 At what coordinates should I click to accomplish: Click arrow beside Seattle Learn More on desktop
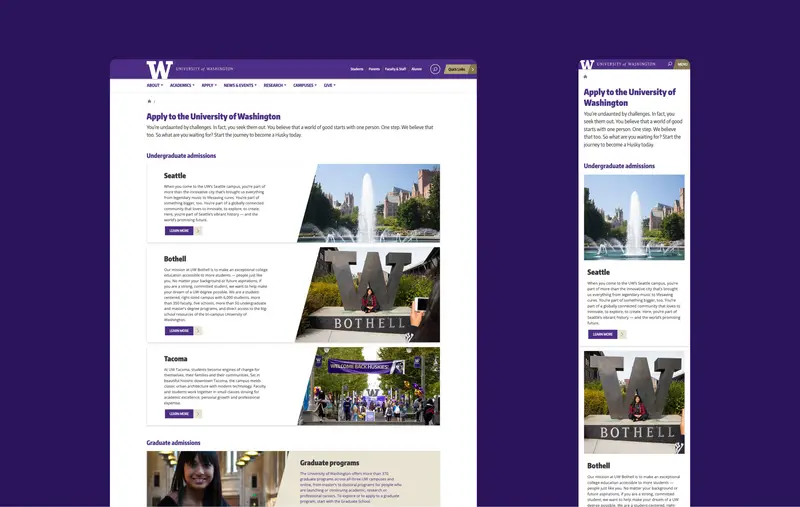tap(198, 231)
